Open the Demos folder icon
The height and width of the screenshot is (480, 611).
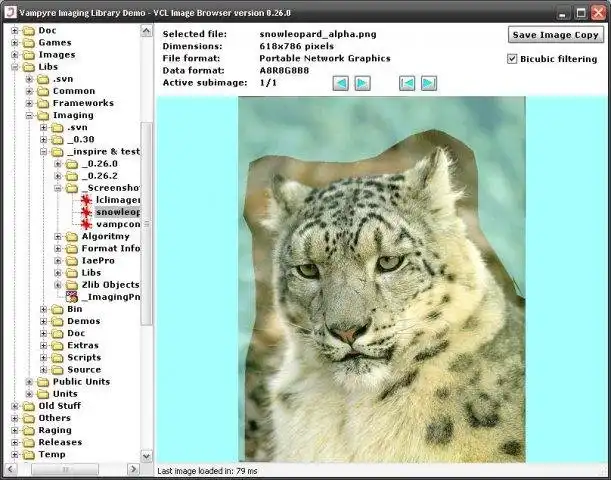point(57,321)
